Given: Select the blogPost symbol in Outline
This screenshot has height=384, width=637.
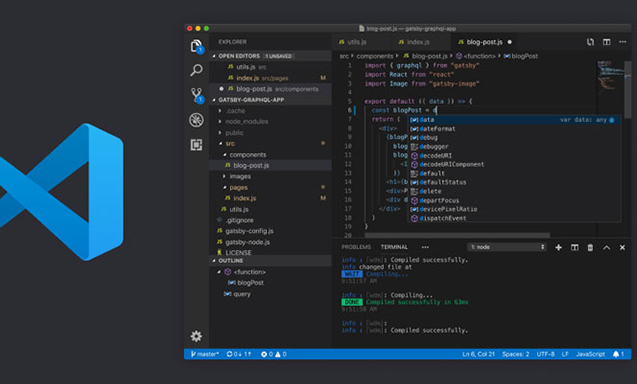Looking at the screenshot, I should (271, 283).
